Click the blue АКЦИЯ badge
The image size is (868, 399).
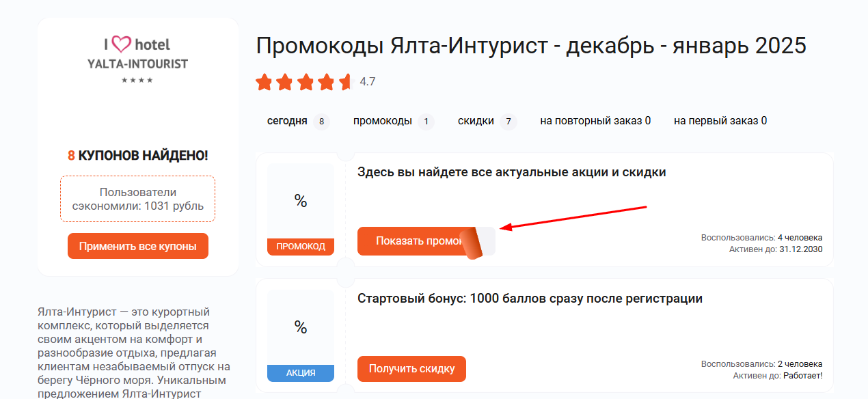pyautogui.click(x=301, y=373)
